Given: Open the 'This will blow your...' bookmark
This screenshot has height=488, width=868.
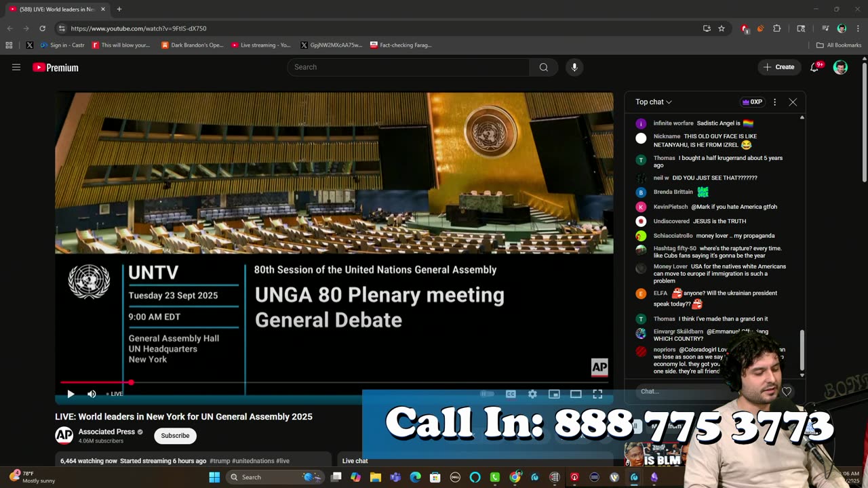Looking at the screenshot, I should (x=121, y=45).
